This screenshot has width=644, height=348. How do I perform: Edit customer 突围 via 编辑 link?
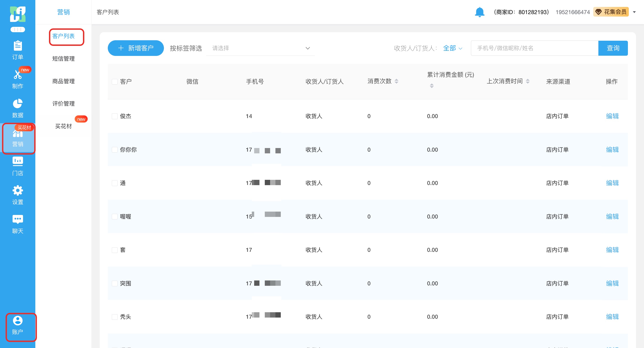(612, 283)
